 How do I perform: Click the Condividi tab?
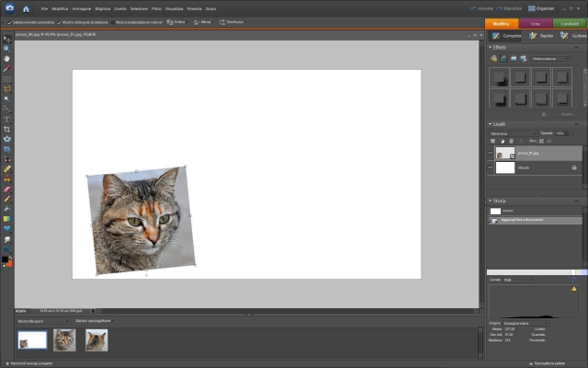point(569,22)
